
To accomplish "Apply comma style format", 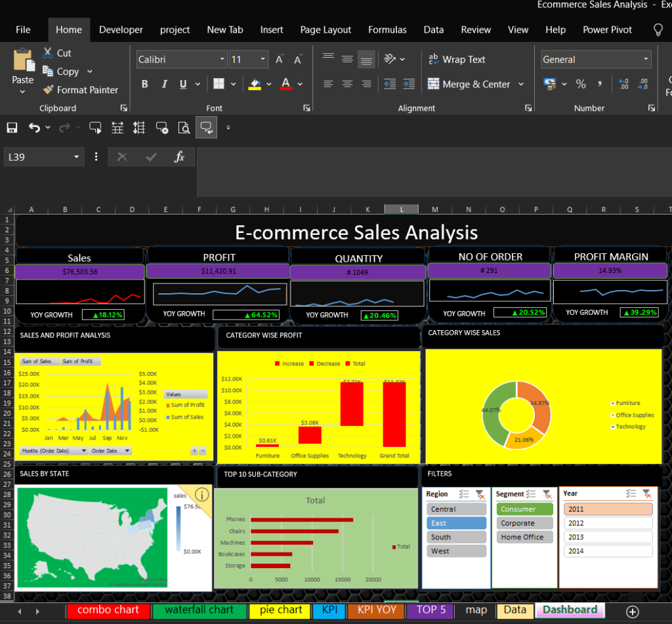I will (600, 83).
